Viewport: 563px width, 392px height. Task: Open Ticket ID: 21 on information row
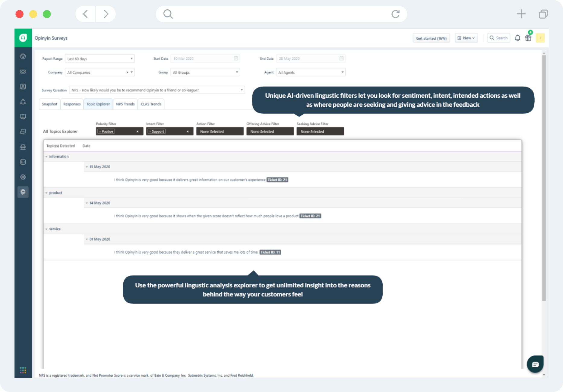tap(277, 180)
